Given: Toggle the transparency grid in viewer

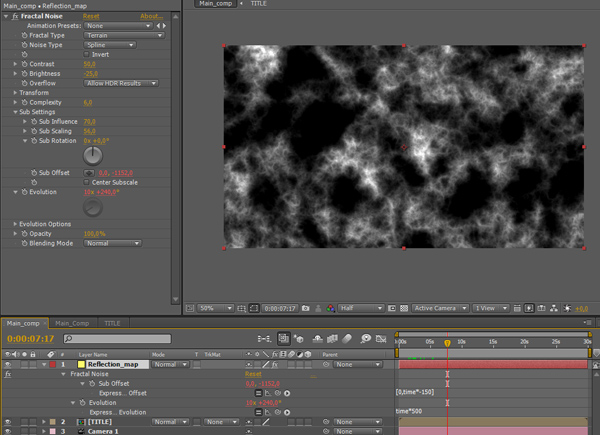Looking at the screenshot, I should click(x=404, y=308).
